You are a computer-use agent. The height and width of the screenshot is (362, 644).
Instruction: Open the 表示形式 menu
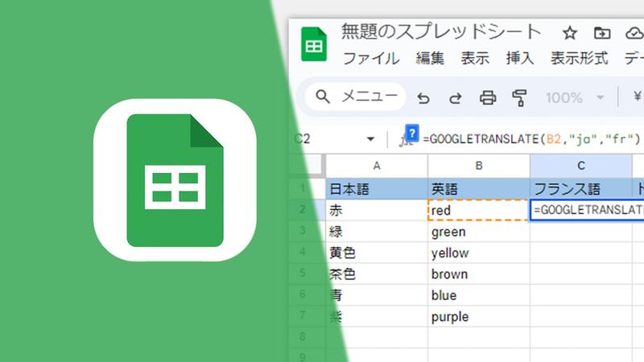pos(579,59)
